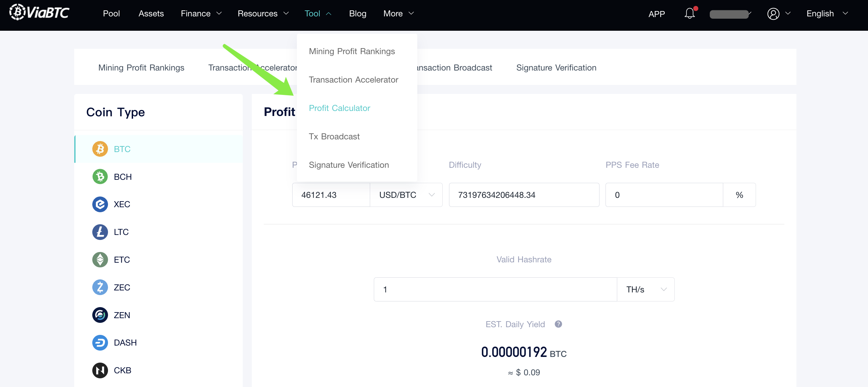Click the PPS Fee Rate input field
Screen dimensions: 868x387
tap(664, 195)
